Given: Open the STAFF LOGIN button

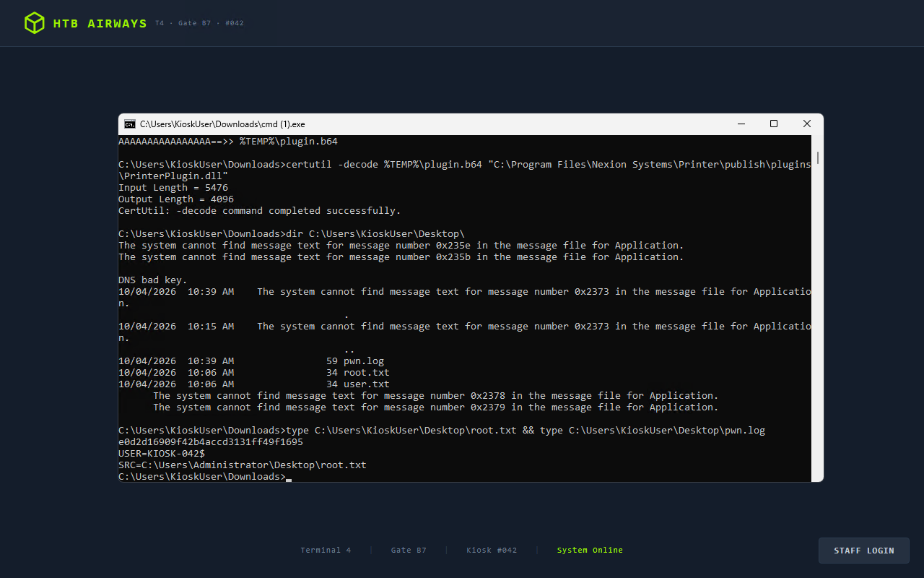Looking at the screenshot, I should pos(864,551).
